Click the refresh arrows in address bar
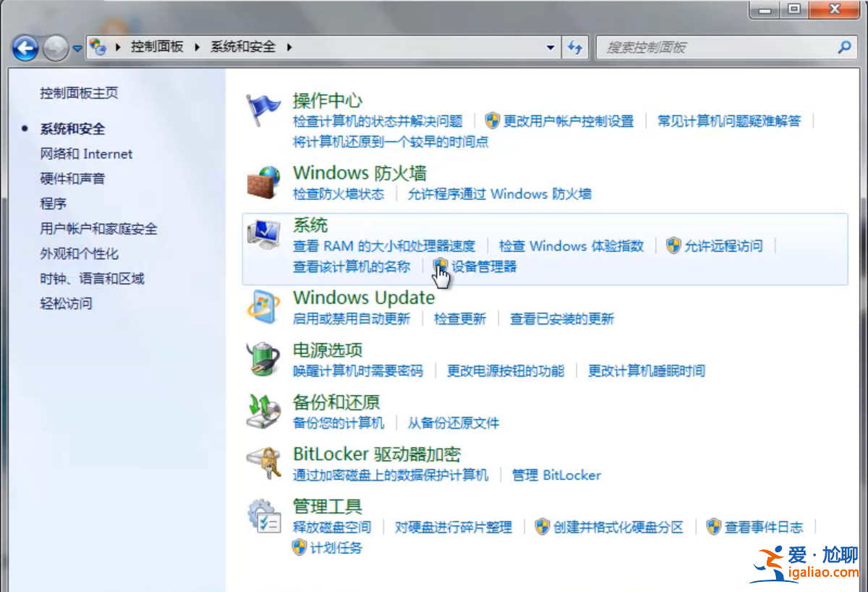 (x=574, y=46)
